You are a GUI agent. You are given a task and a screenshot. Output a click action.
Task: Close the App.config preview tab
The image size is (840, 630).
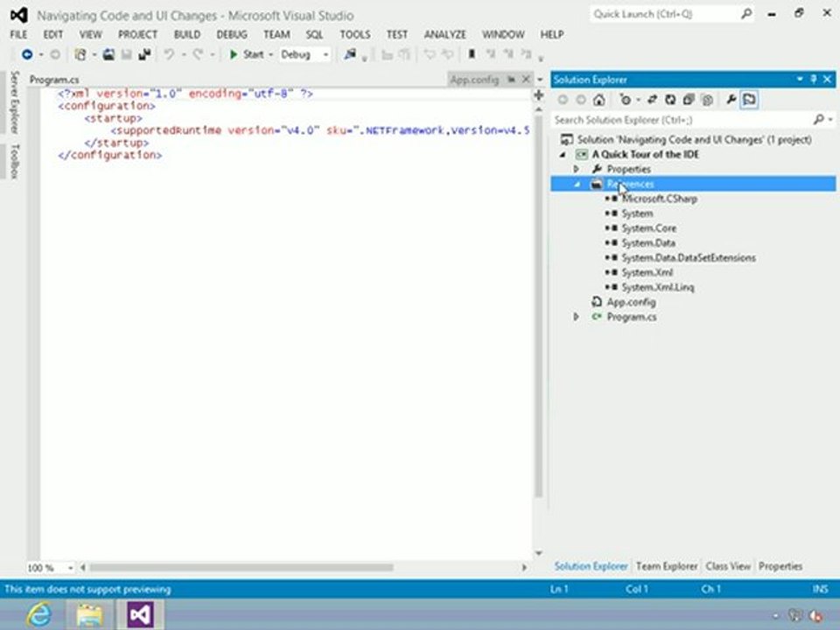pos(526,80)
